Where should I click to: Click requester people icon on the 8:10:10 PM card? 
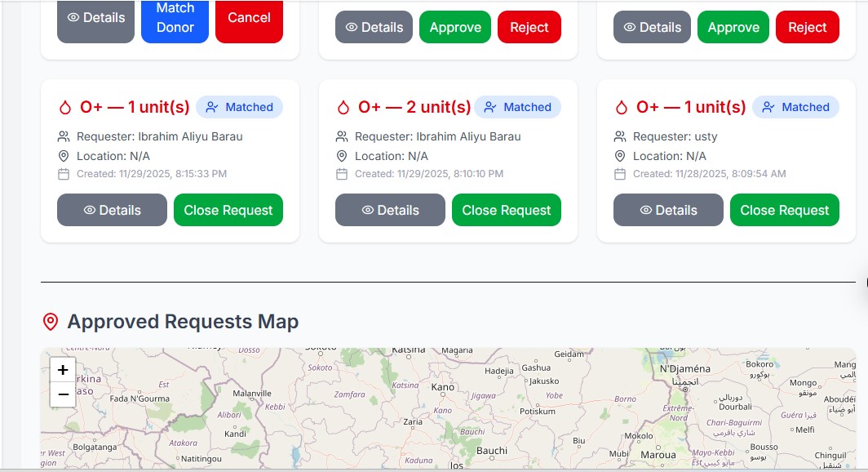[x=342, y=136]
